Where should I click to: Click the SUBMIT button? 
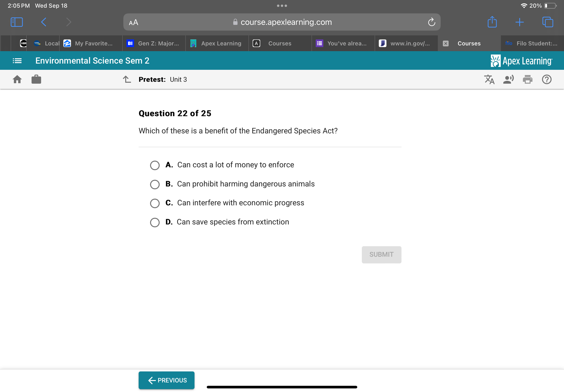[381, 255]
